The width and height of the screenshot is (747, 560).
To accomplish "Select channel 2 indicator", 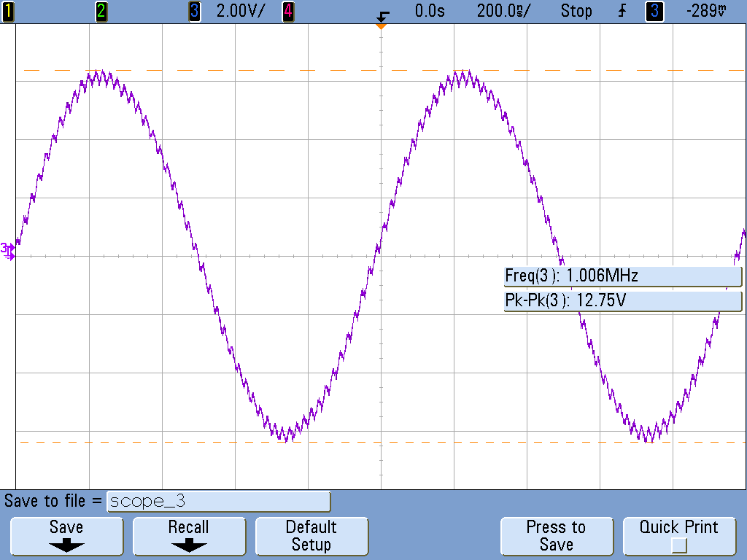I will tap(101, 11).
